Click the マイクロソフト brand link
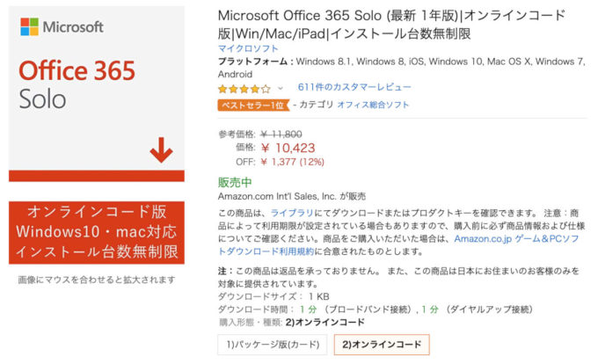The width and height of the screenshot is (598, 364). tap(248, 48)
